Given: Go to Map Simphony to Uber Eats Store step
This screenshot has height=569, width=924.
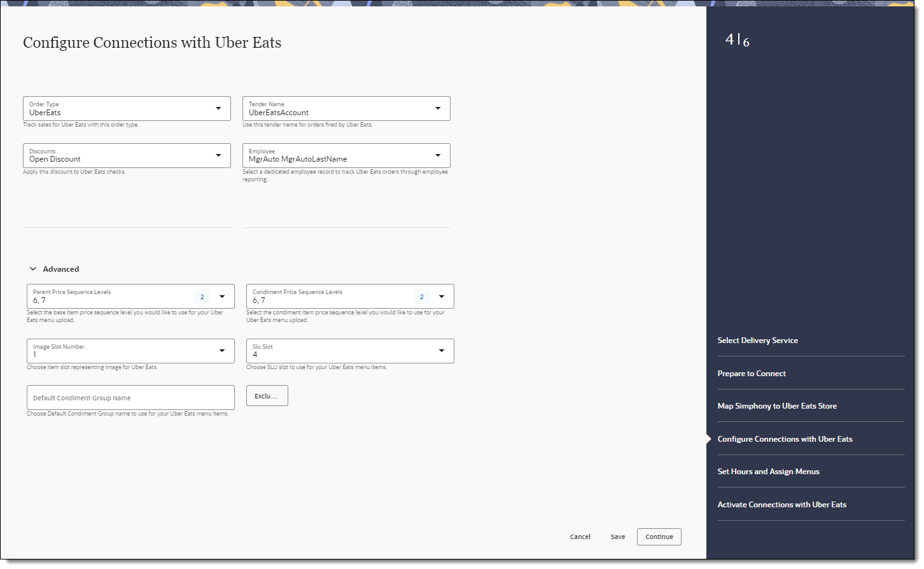Looking at the screenshot, I should [x=777, y=406].
